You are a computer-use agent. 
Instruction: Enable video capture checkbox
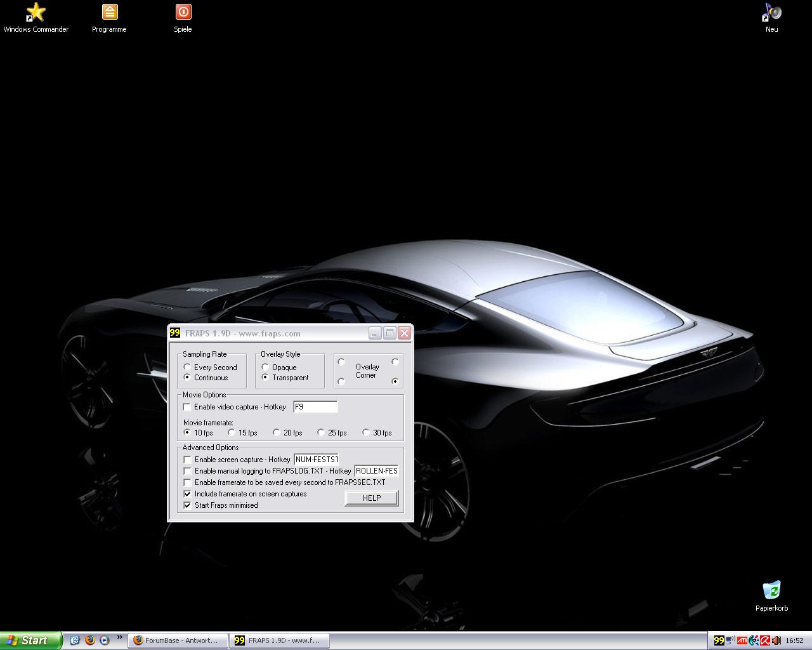pyautogui.click(x=187, y=407)
